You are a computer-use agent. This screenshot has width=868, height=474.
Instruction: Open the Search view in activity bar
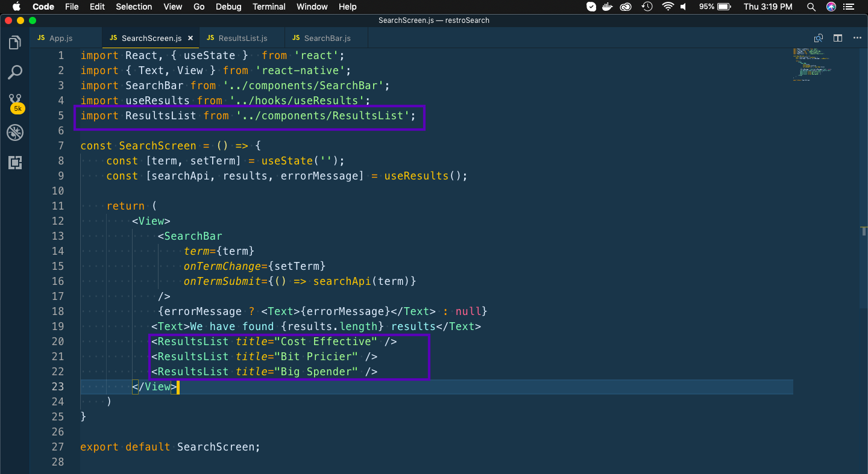pyautogui.click(x=15, y=73)
